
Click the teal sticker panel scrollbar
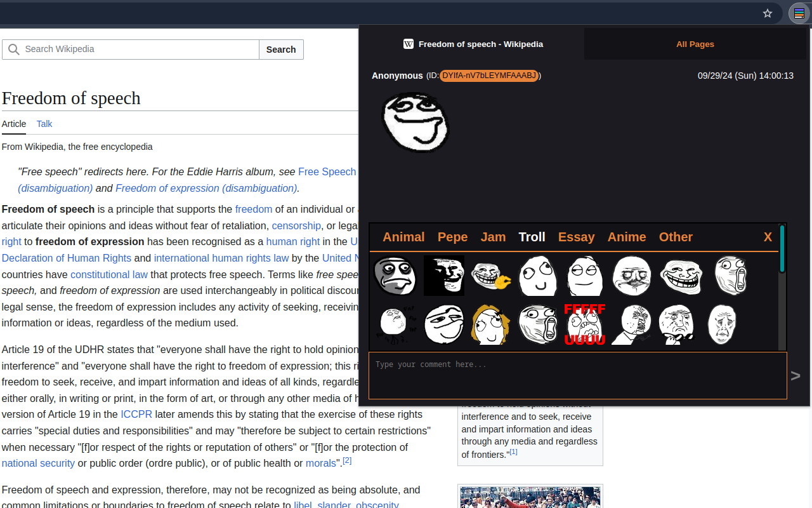[x=782, y=248]
